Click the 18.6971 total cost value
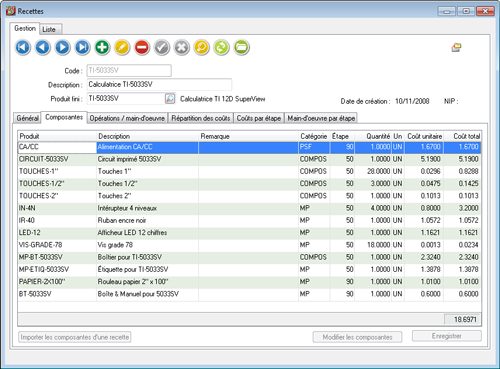500x369 pixels. point(465,319)
